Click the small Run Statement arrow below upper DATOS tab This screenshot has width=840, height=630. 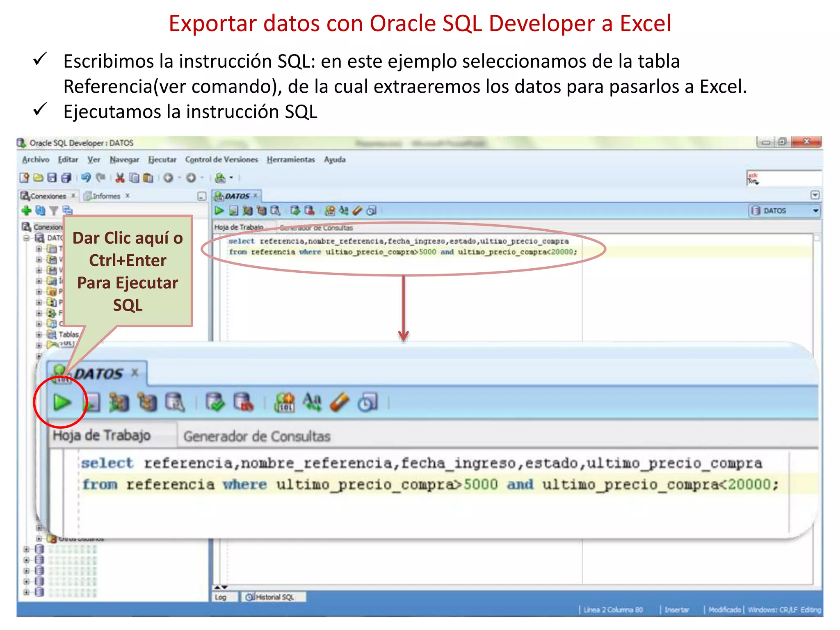[219, 211]
